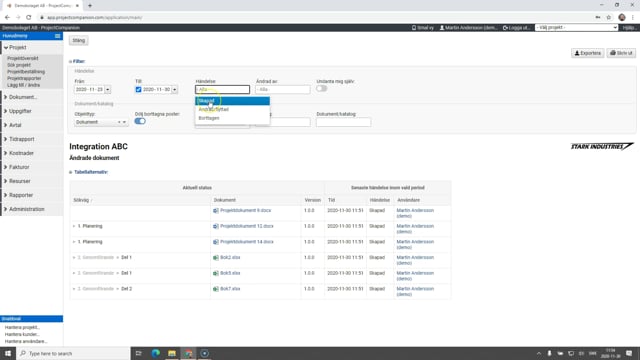
Task: Click the Excel icon beside Bok5.xlsx
Action: (216, 273)
